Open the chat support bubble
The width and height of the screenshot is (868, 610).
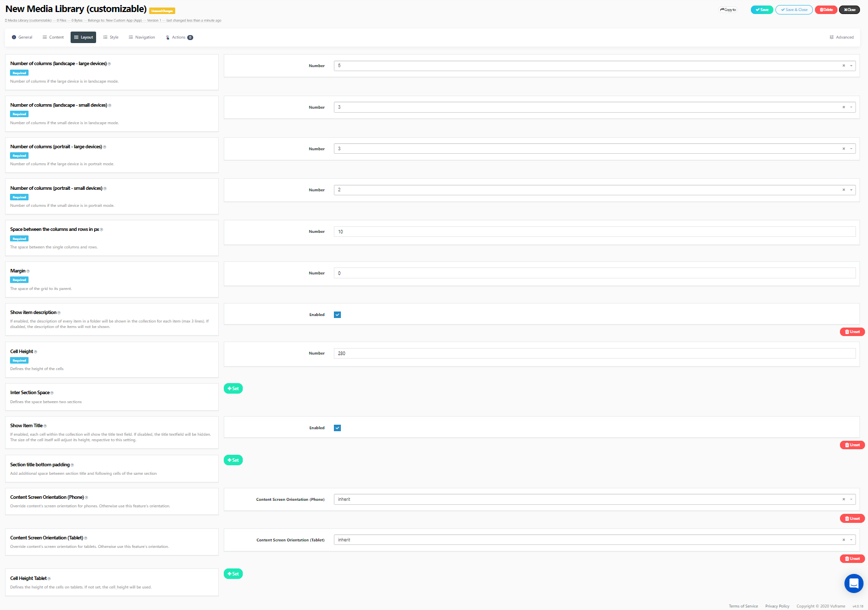[x=853, y=583]
